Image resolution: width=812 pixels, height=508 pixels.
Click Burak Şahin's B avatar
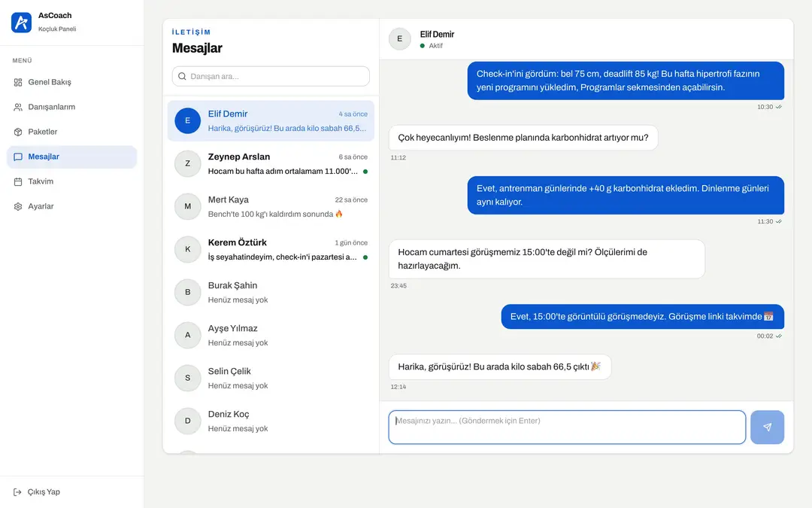(x=187, y=292)
